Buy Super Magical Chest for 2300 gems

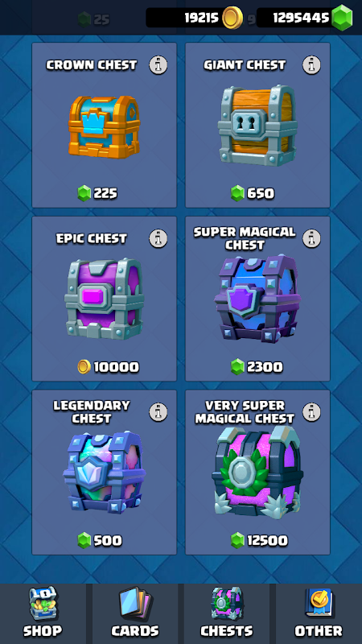click(x=257, y=367)
